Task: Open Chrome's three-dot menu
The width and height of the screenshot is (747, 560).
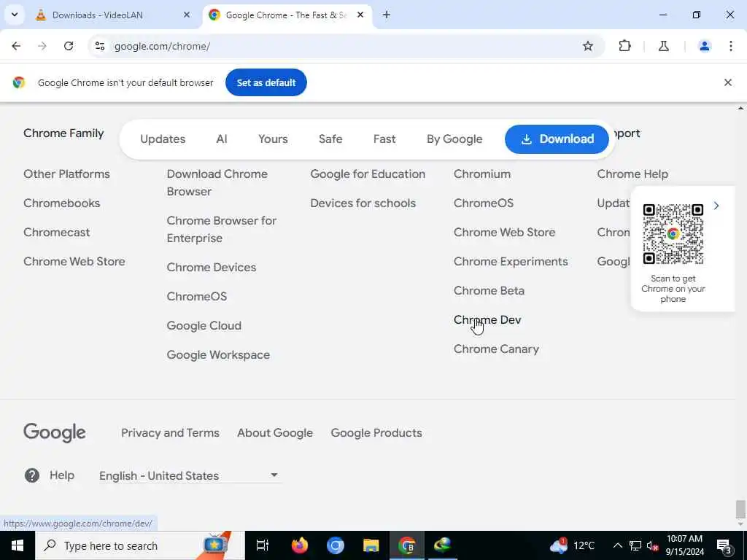Action: 731,46
